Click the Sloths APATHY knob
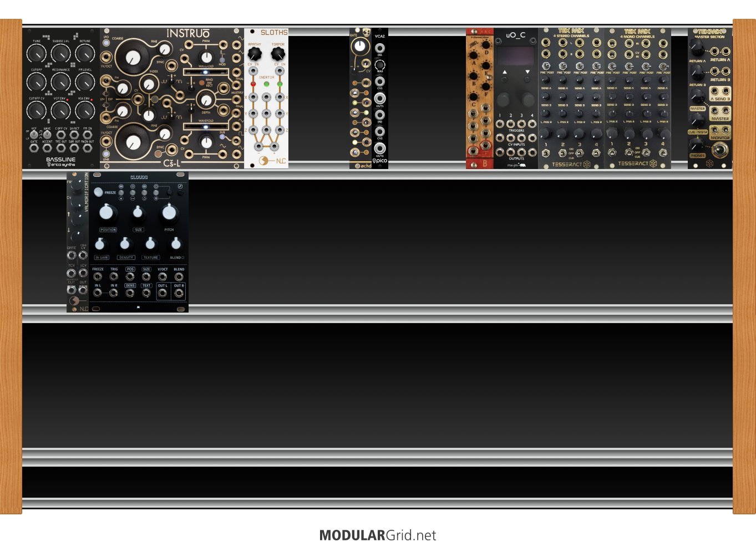The width and height of the screenshot is (756, 547). (254, 54)
